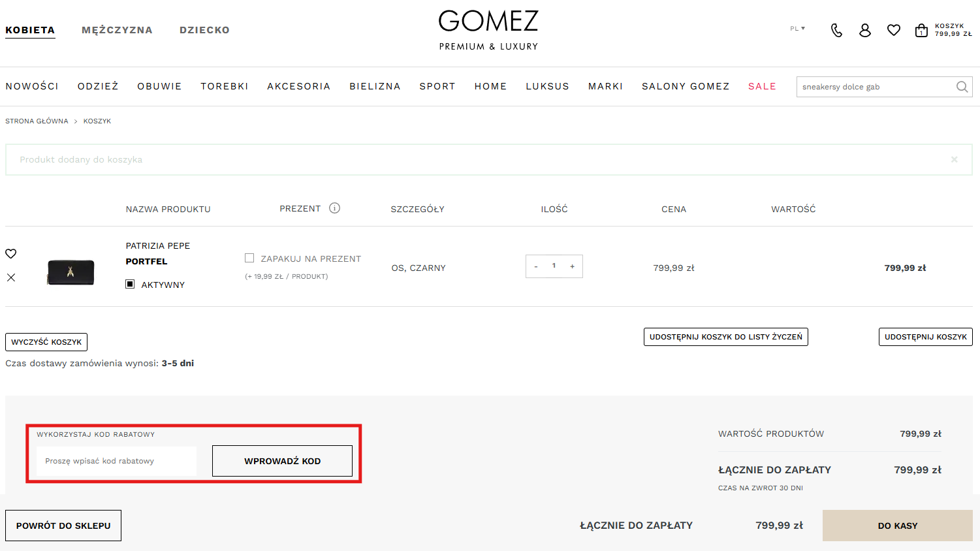Toggle the AKTYWNY checkbox for the wallet
This screenshot has width=980, height=551.
click(x=129, y=283)
